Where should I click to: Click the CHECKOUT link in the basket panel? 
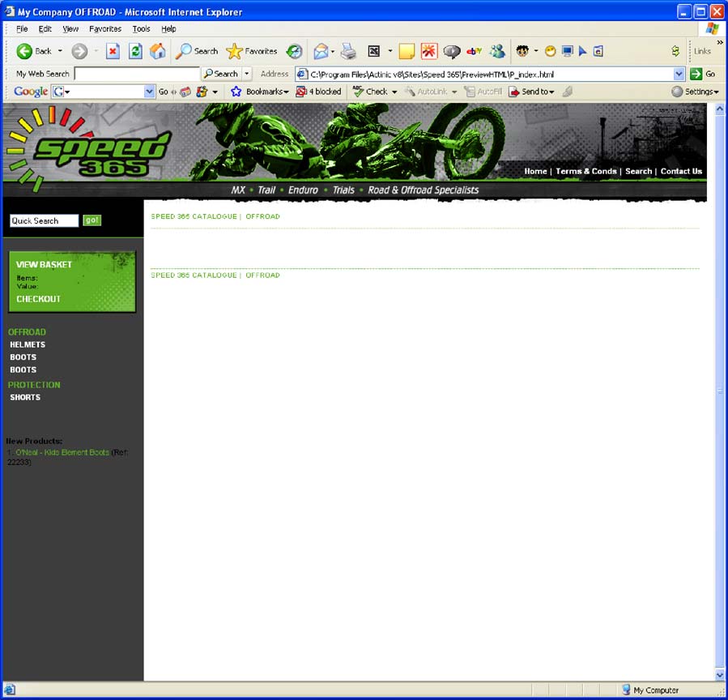38,299
